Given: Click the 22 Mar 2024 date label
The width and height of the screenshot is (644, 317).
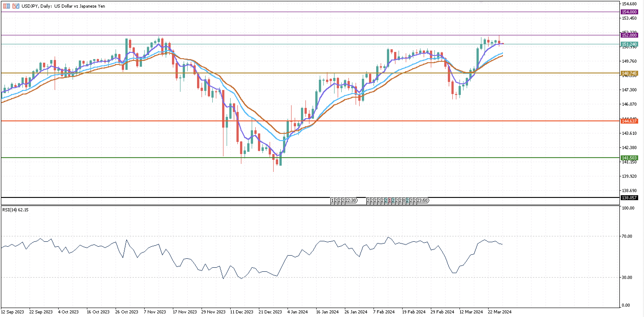Looking at the screenshot, I should click(x=500, y=312).
